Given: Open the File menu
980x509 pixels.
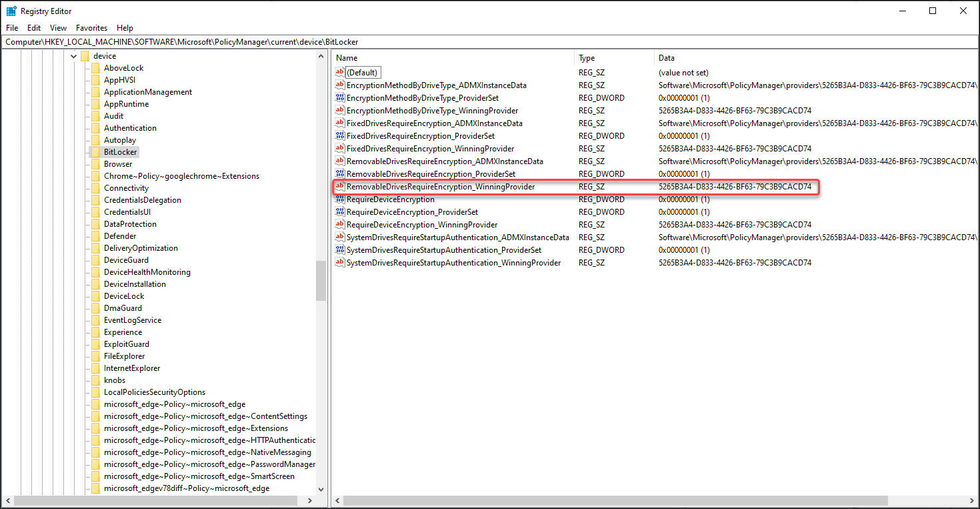Looking at the screenshot, I should [x=12, y=28].
